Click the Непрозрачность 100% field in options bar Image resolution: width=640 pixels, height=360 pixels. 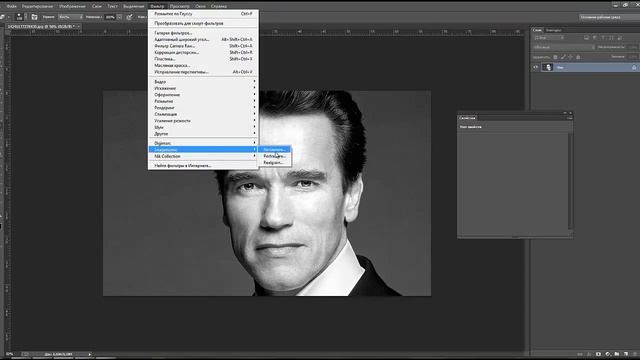(110, 17)
